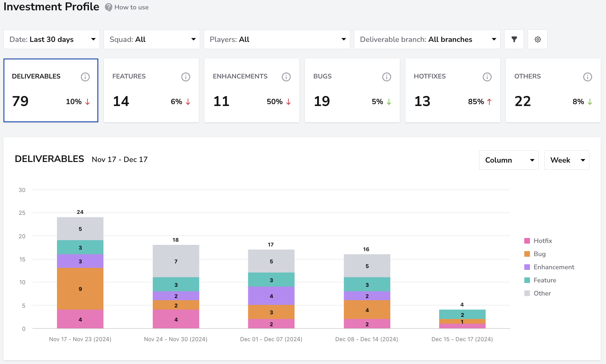The image size is (606, 364).
Task: Show info for the Bugs card
Action: [387, 77]
